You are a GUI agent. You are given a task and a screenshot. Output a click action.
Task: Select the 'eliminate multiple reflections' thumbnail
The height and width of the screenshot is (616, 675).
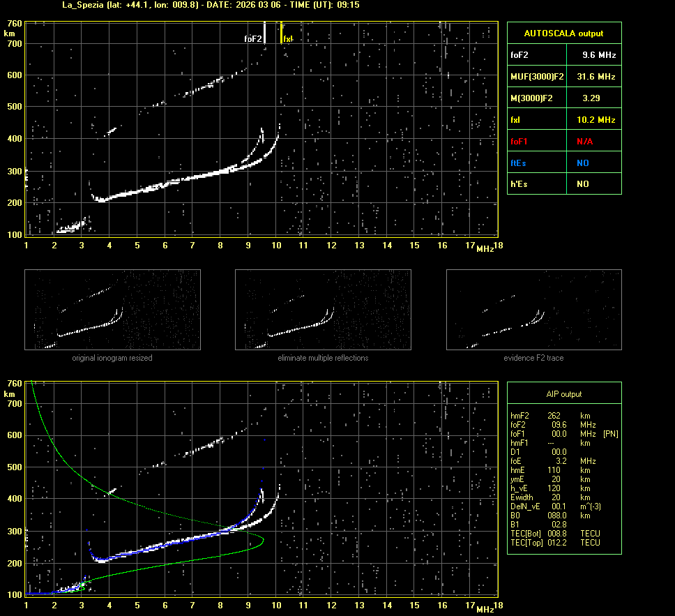point(323,310)
